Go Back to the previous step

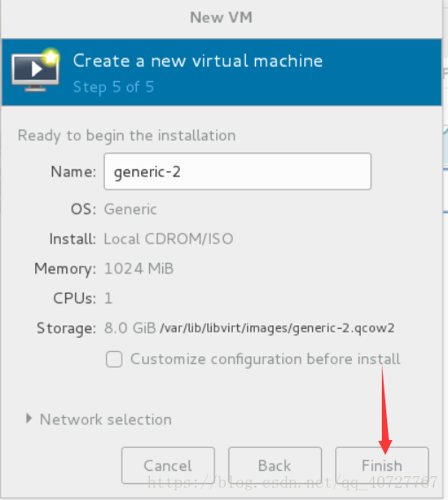[275, 466]
